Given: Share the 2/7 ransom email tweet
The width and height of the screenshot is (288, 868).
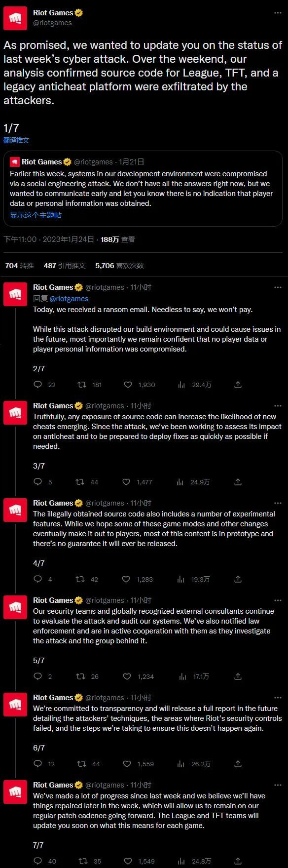Looking at the screenshot, I should tap(238, 385).
